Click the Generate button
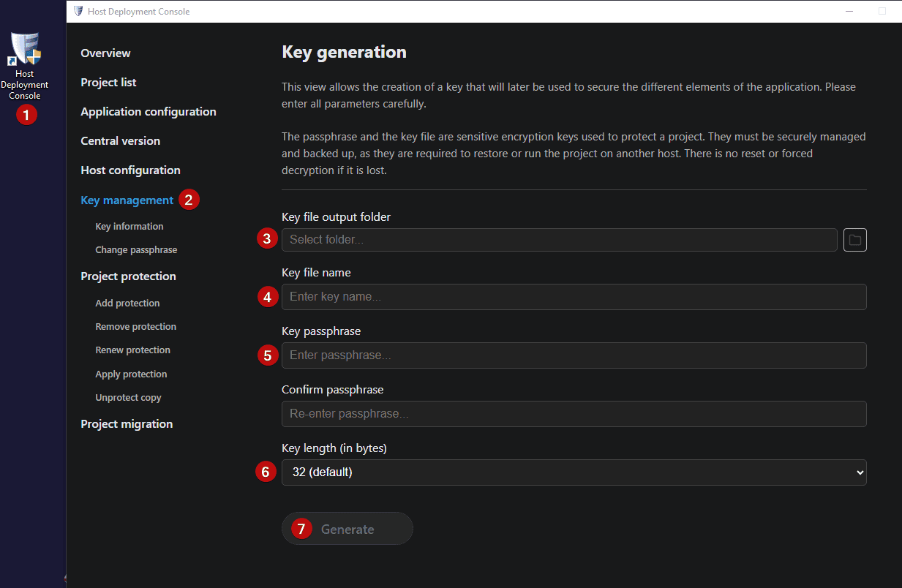Viewport: 902px width, 588px height. tap(347, 529)
